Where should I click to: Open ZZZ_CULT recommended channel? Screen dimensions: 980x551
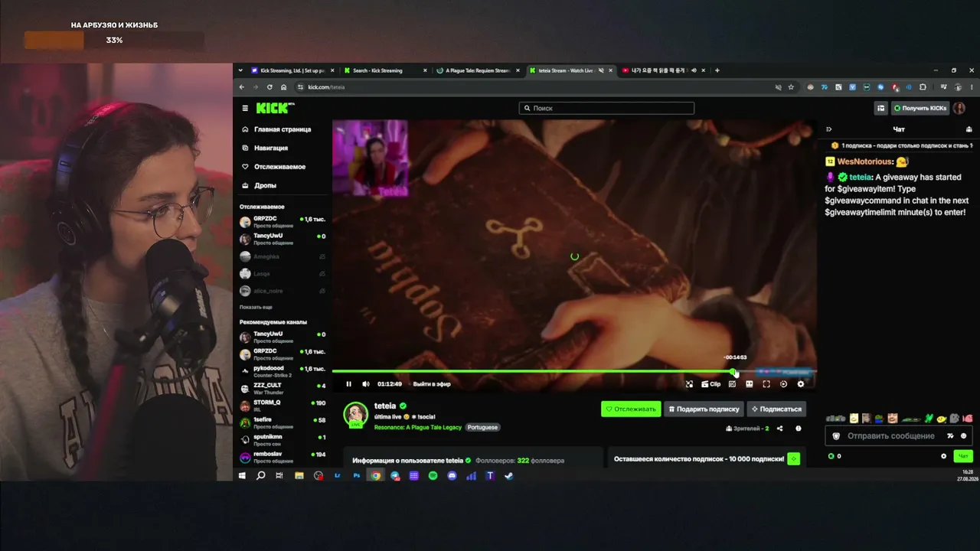282,388
